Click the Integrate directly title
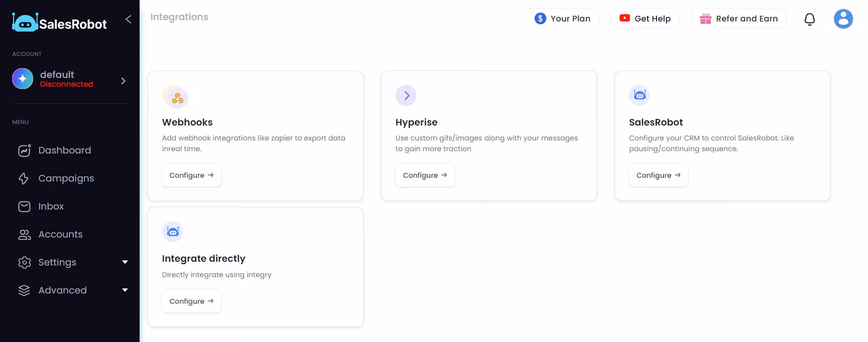The width and height of the screenshot is (868, 342). point(204,258)
